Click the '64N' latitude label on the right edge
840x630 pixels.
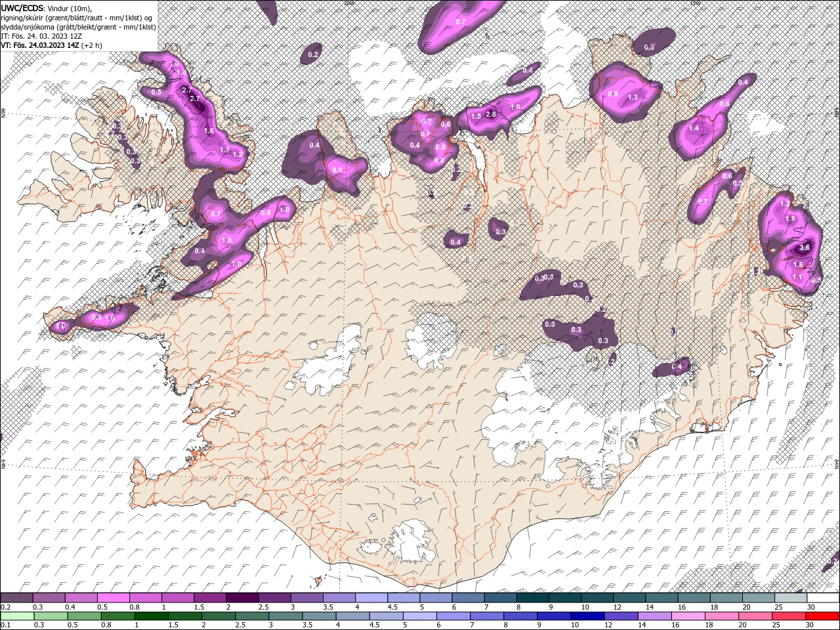click(837, 463)
